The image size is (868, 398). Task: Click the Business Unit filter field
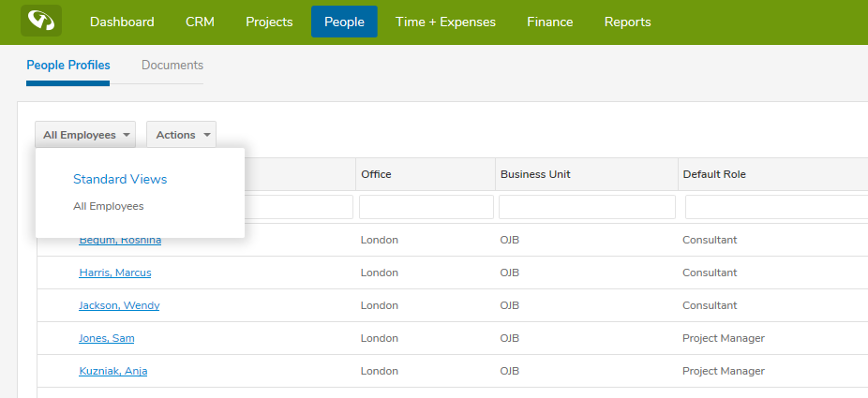click(x=587, y=207)
